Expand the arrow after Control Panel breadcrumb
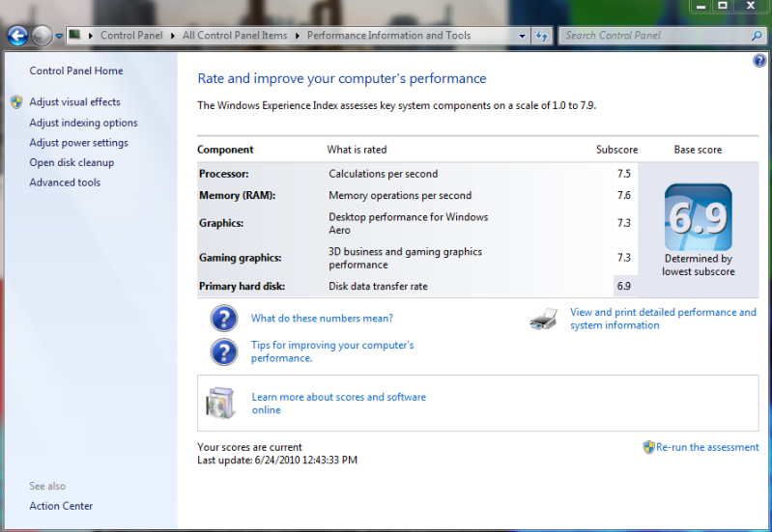772x532 pixels. pos(174,36)
